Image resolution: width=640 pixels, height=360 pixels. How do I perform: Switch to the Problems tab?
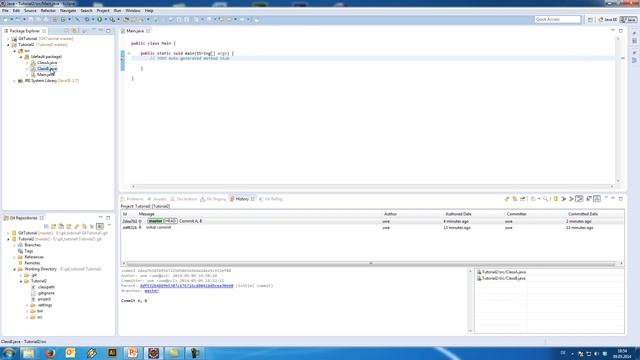(132, 199)
